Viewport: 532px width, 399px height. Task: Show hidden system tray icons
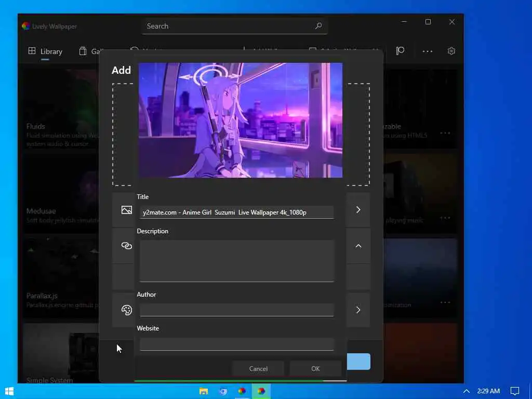point(466,391)
